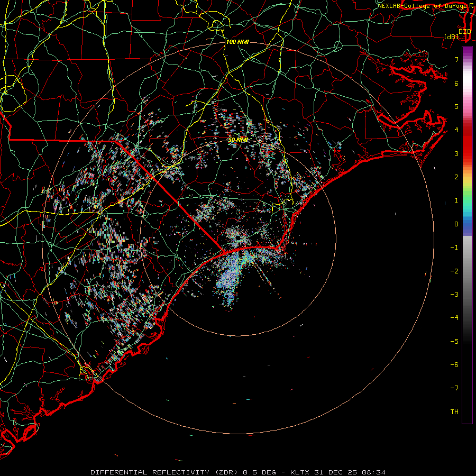Click the -3 value on color scale
The width and height of the screenshot is (476, 476).
pyautogui.click(x=454, y=295)
